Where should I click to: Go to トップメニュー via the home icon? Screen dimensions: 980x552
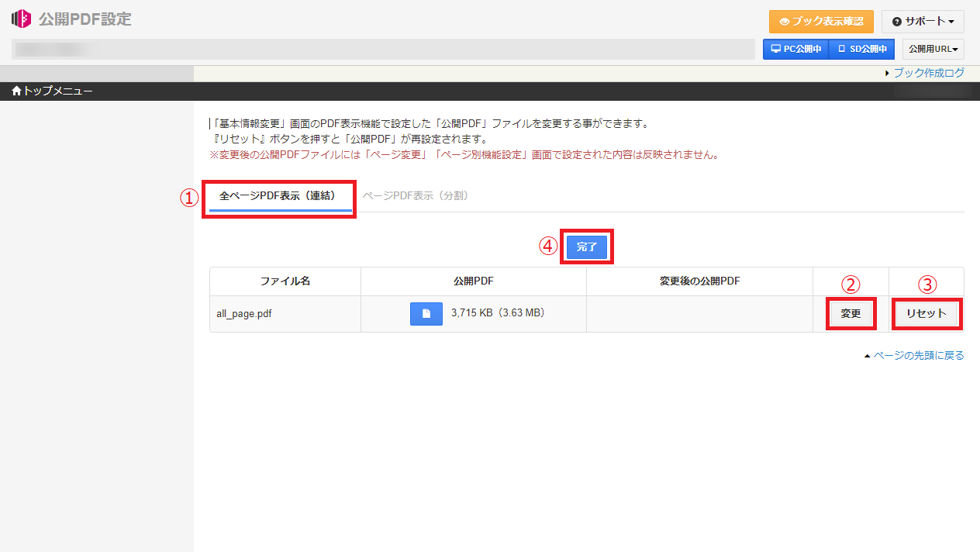(52, 91)
